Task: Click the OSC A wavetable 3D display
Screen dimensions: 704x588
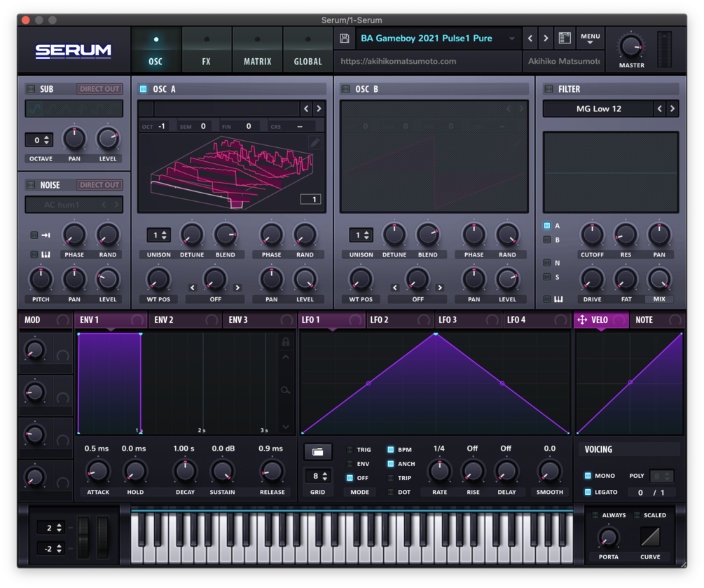Action: [x=232, y=173]
